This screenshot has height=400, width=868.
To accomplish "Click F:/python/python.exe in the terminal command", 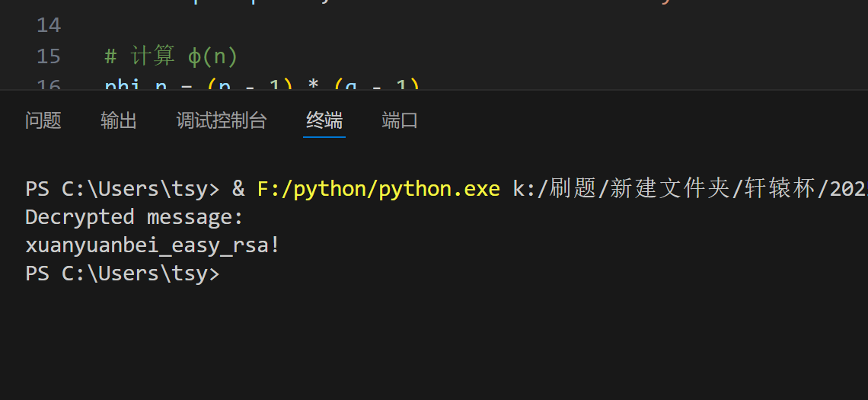I will pyautogui.click(x=378, y=189).
